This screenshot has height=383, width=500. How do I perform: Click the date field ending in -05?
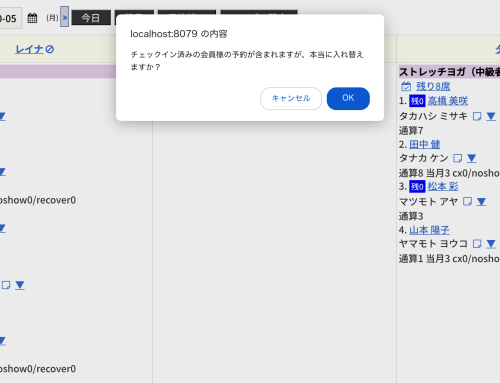pyautogui.click(x=10, y=18)
